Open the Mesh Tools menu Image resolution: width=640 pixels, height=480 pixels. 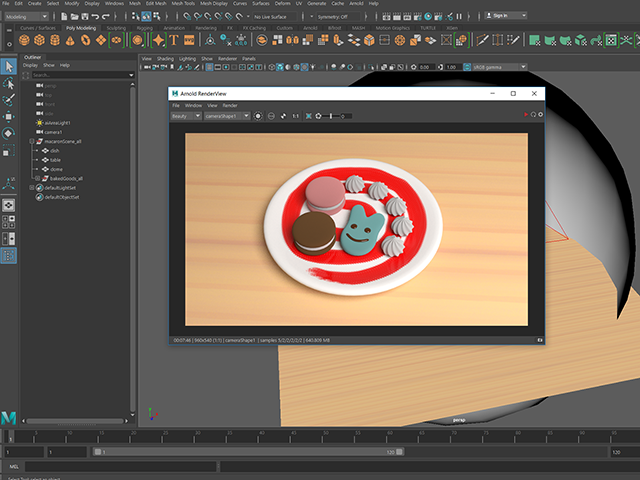pos(183,3)
